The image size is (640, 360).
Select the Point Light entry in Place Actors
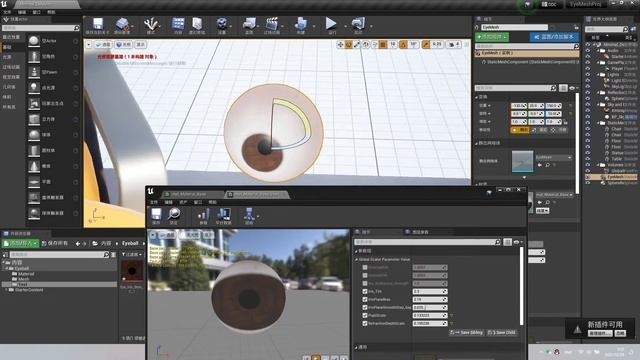tap(53, 88)
